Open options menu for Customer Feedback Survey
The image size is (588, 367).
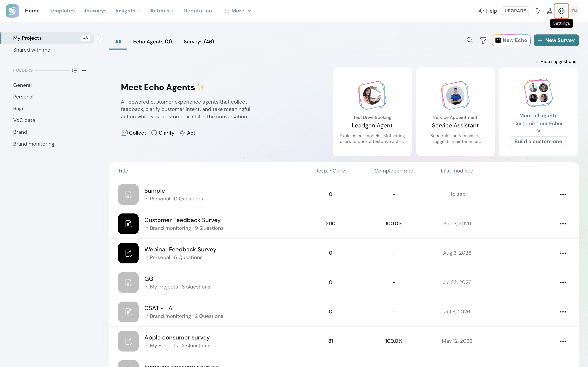click(x=563, y=224)
